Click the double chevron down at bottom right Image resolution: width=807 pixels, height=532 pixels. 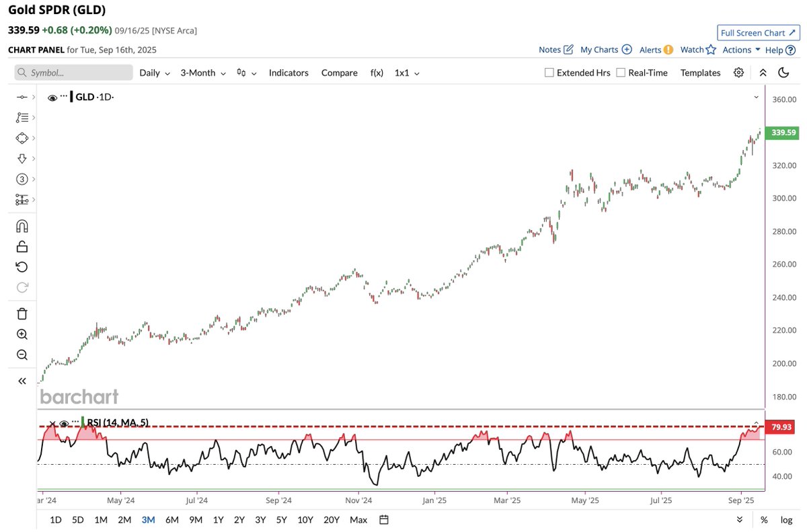(740, 520)
